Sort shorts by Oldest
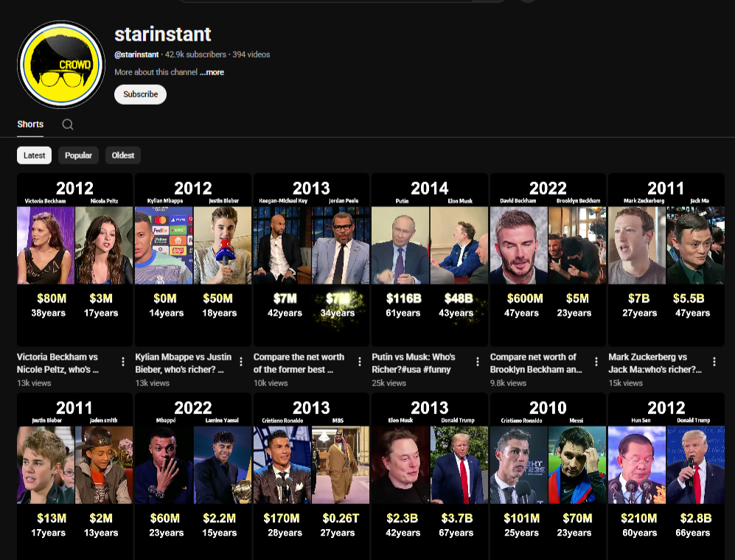735x560 pixels. pyautogui.click(x=123, y=155)
